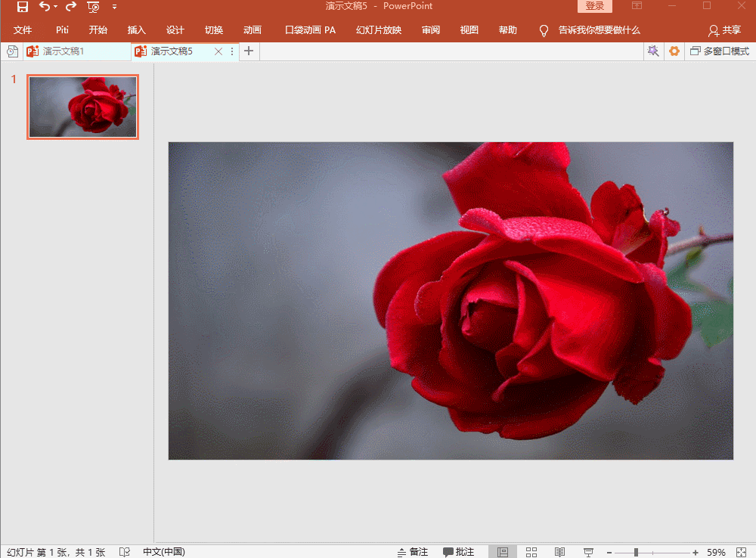Start Slide Show from status bar icon
The height and width of the screenshot is (558, 756).
pyautogui.click(x=588, y=552)
